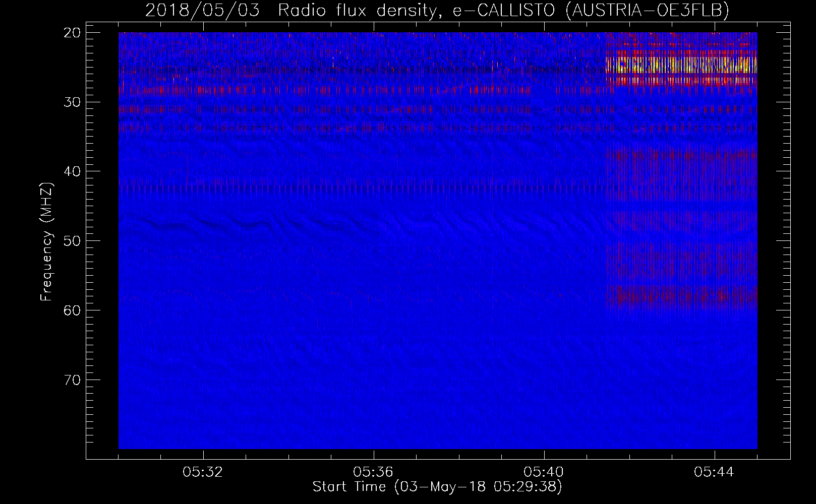The width and height of the screenshot is (816, 504).
Task: Click the 05:32 time tick label
Action: 203,472
